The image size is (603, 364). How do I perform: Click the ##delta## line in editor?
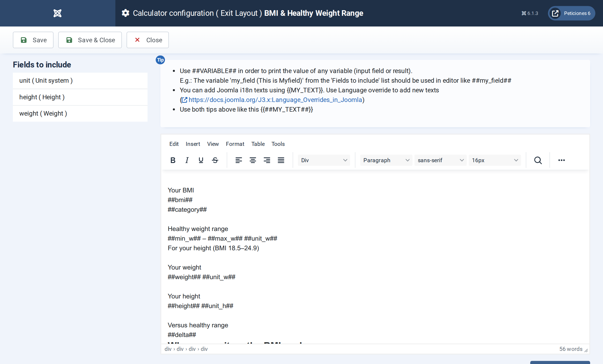[182, 335]
